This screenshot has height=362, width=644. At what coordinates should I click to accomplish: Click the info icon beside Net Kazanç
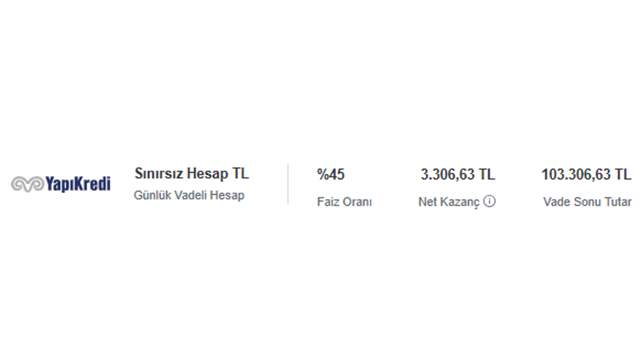(x=490, y=201)
